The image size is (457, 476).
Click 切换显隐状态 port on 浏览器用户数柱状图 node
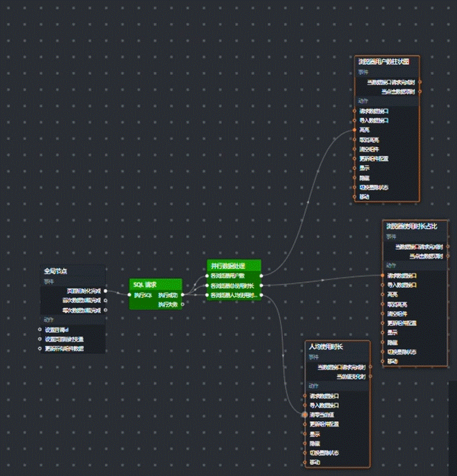pos(355,187)
